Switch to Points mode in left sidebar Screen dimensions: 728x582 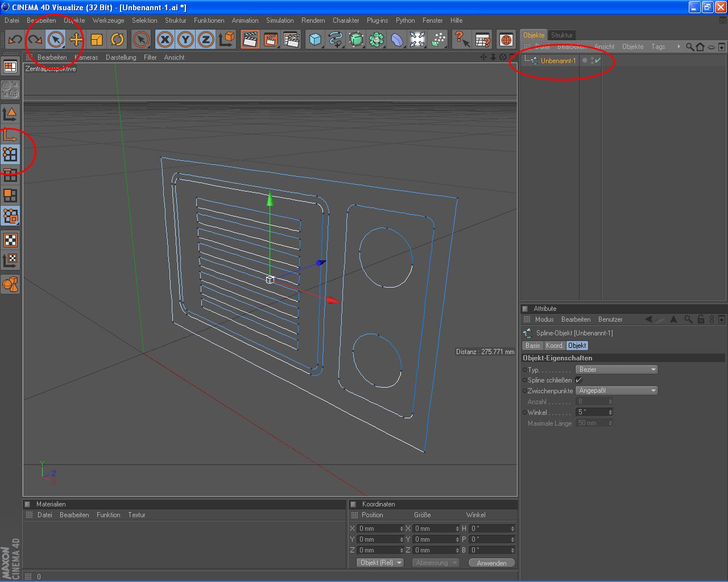[10, 154]
